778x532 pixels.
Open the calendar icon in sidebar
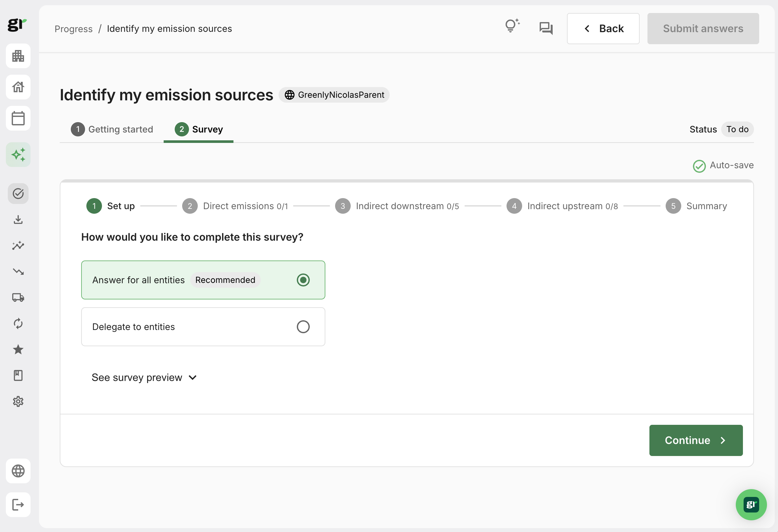[x=18, y=118]
